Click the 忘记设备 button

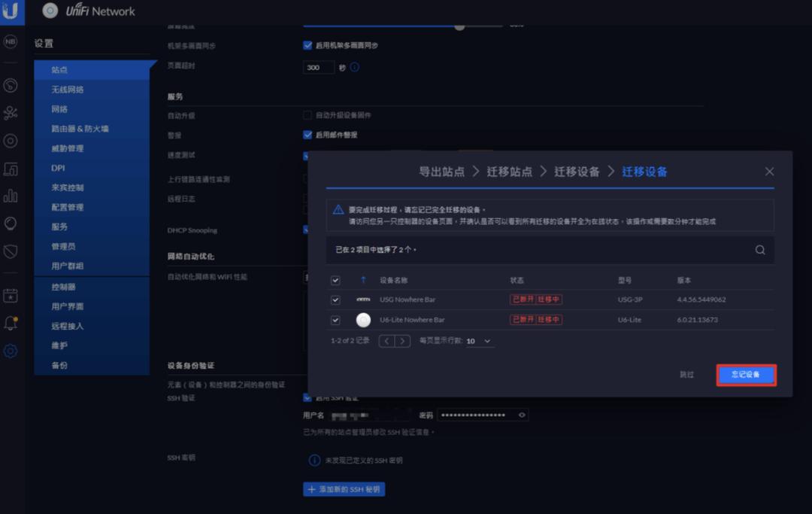(746, 373)
